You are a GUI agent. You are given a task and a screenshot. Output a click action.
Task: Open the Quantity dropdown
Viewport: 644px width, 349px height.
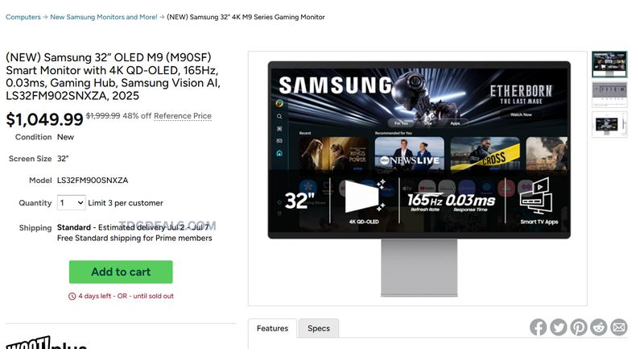pos(72,202)
